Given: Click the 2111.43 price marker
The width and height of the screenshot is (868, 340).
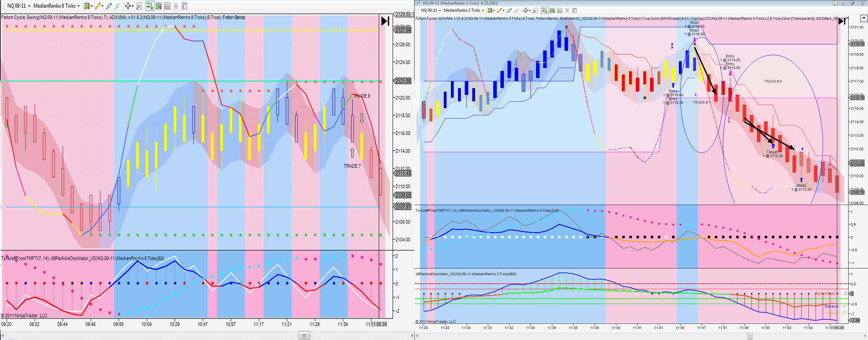Looking at the screenshot, I should [x=403, y=173].
